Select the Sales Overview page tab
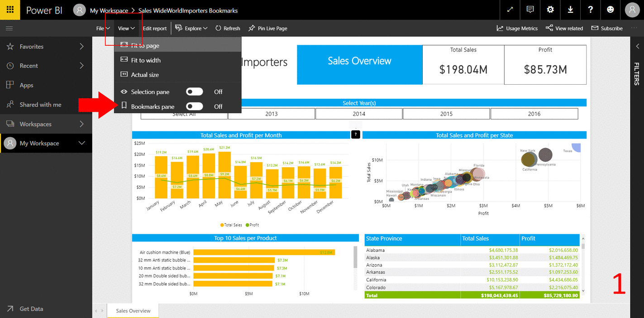644x318 pixels. point(132,311)
